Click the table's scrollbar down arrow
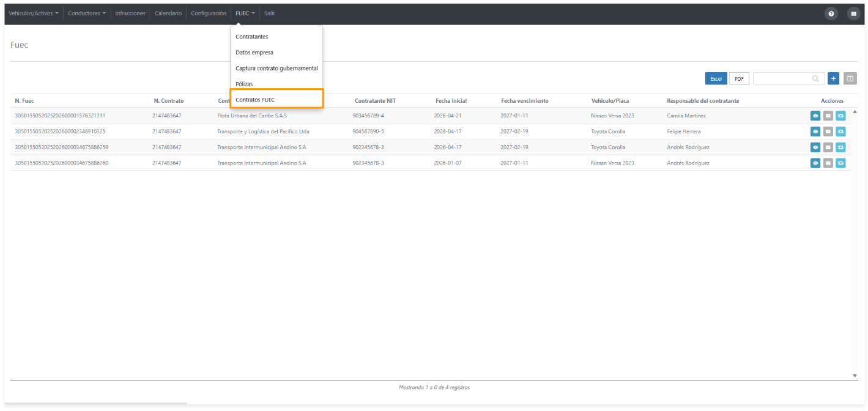868x411 pixels. click(855, 376)
